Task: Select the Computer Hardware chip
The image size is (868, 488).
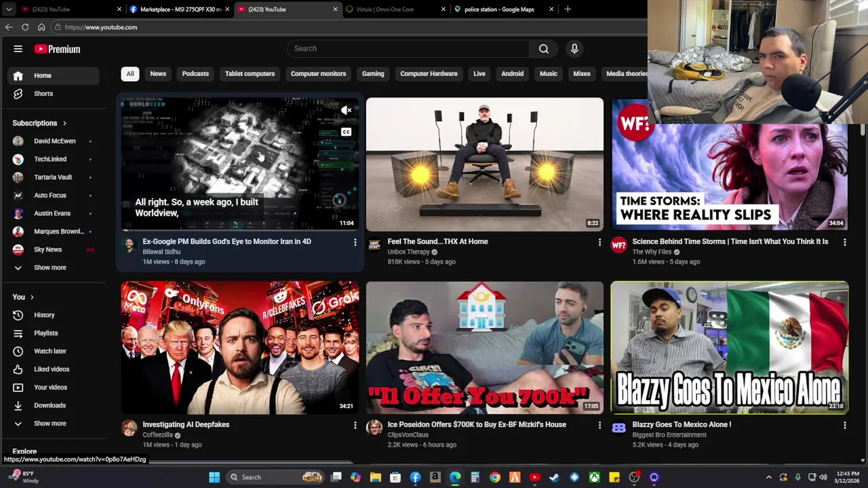Action: click(x=429, y=73)
